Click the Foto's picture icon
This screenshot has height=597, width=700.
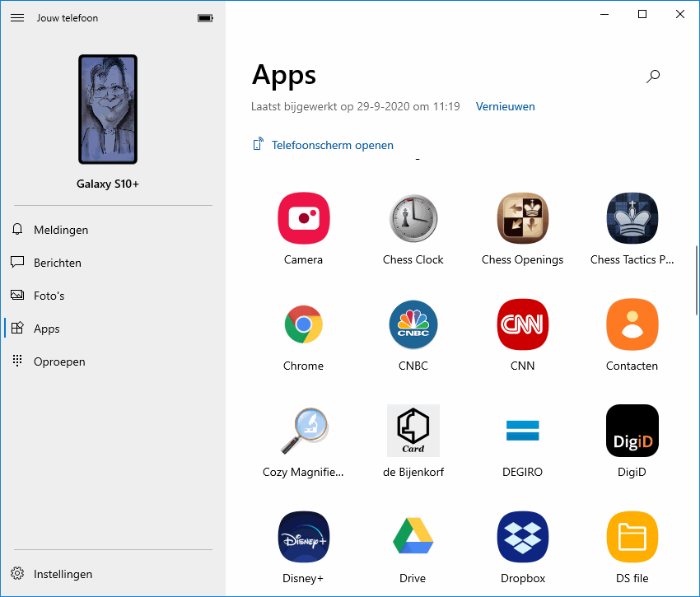point(17,295)
